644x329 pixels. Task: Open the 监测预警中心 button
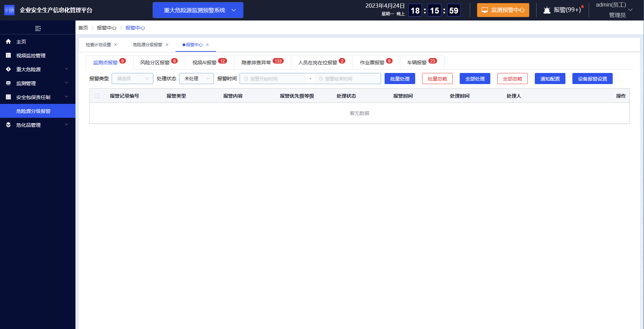pyautogui.click(x=503, y=10)
